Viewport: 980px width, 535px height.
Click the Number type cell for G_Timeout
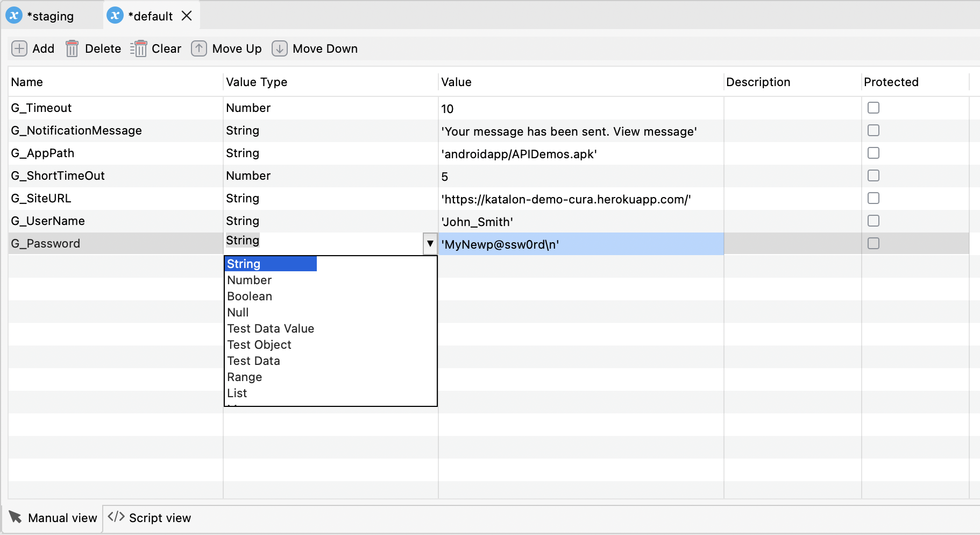click(x=331, y=108)
